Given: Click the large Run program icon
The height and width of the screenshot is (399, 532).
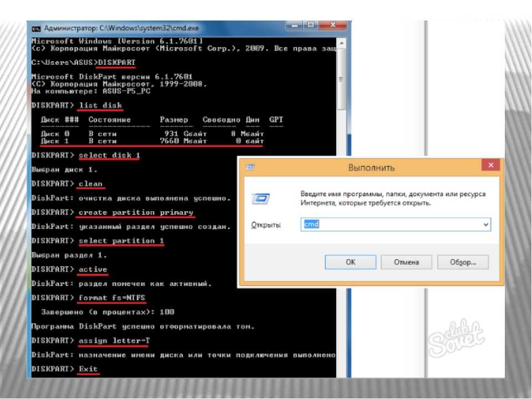Looking at the screenshot, I should click(260, 198).
